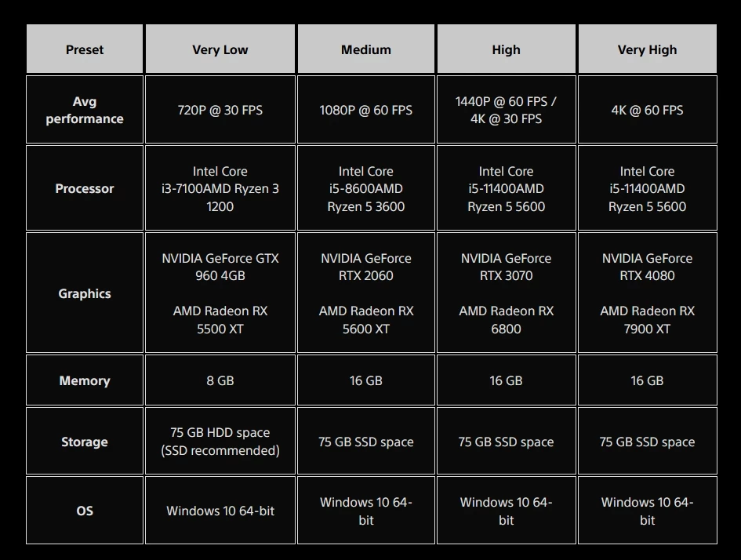Click the Medium column header
741x560 pixels.
click(365, 49)
